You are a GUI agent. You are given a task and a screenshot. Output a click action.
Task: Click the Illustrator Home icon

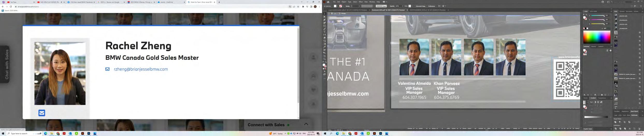pos(328,2)
